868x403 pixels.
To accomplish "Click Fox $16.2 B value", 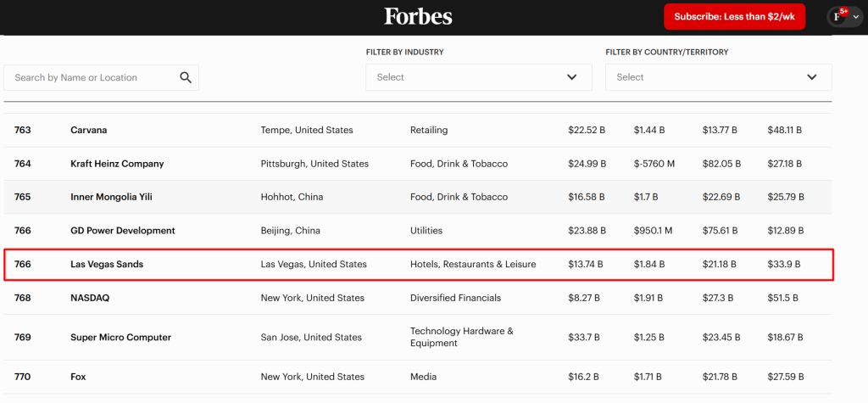I will [x=583, y=377].
